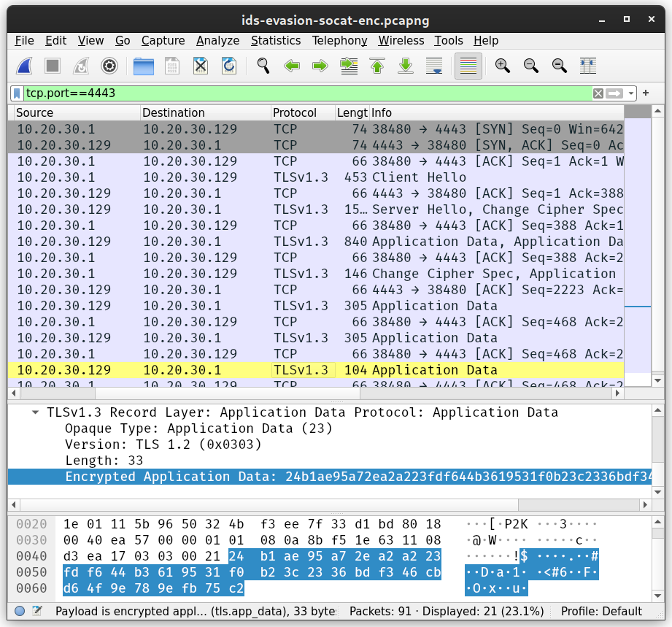Click the resize columns icon
Image resolution: width=672 pixels, height=627 pixels.
[x=588, y=66]
